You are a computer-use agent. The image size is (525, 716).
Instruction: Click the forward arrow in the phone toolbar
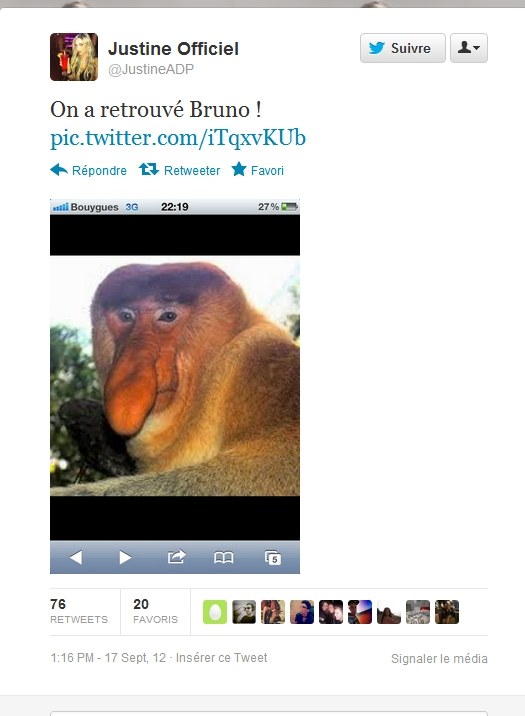tap(125, 557)
